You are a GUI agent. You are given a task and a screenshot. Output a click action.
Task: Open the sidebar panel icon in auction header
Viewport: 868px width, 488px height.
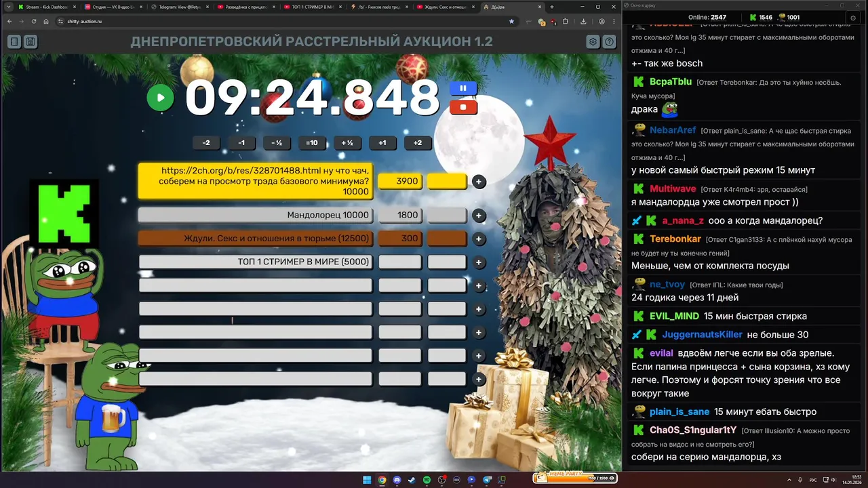click(x=14, y=41)
